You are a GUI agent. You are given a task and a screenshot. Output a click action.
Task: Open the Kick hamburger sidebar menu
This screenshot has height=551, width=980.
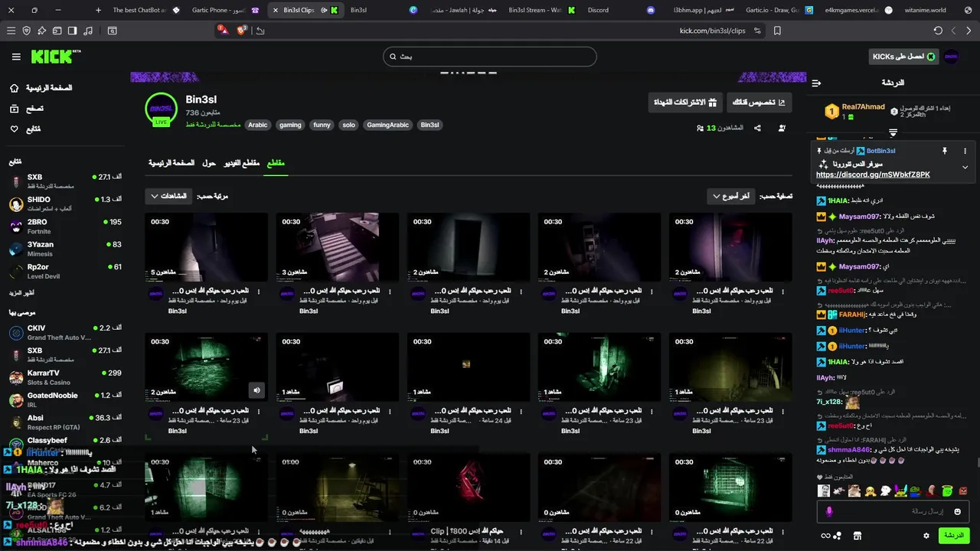tap(16, 57)
